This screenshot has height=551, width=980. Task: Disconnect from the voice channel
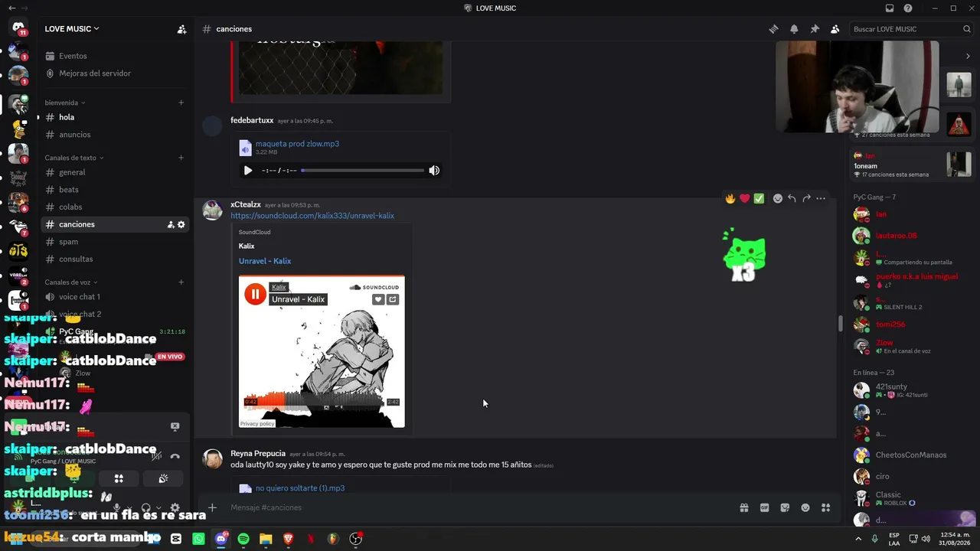(x=175, y=456)
